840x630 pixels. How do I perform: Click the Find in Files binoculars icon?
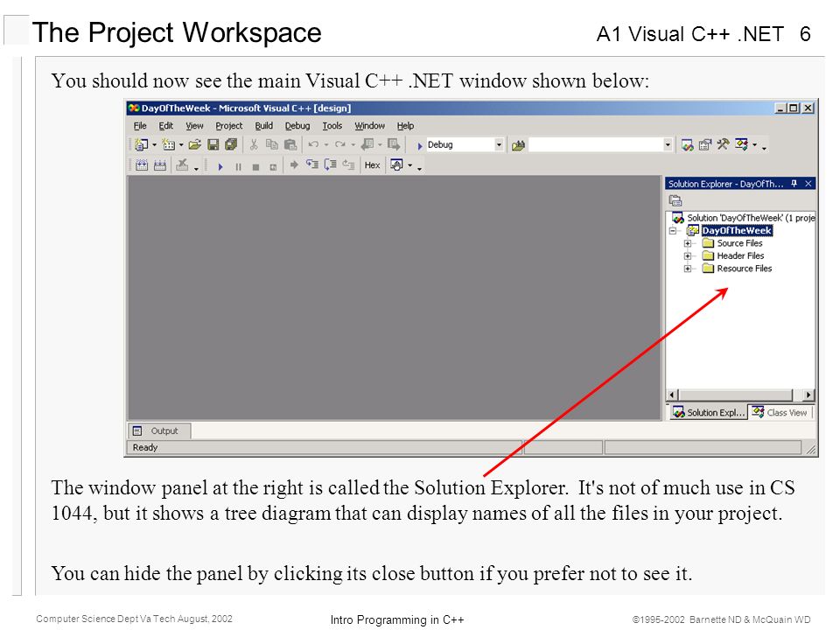click(518, 145)
